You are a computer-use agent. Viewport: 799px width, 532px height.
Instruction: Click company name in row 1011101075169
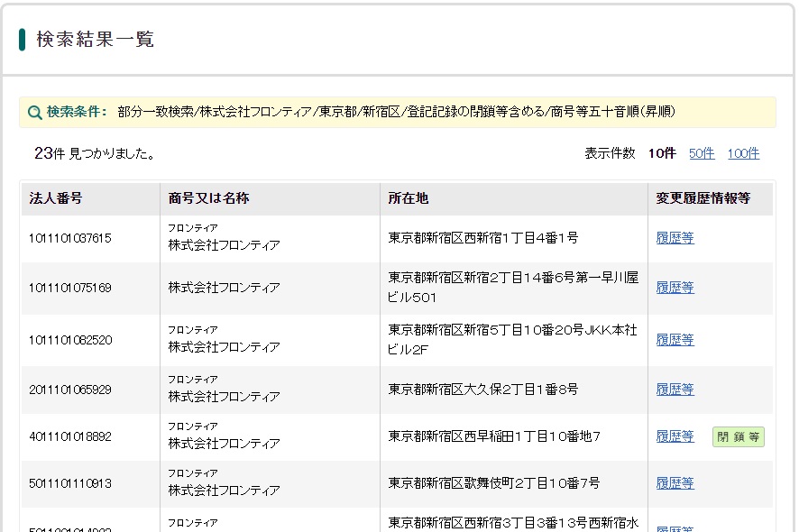[224, 288]
